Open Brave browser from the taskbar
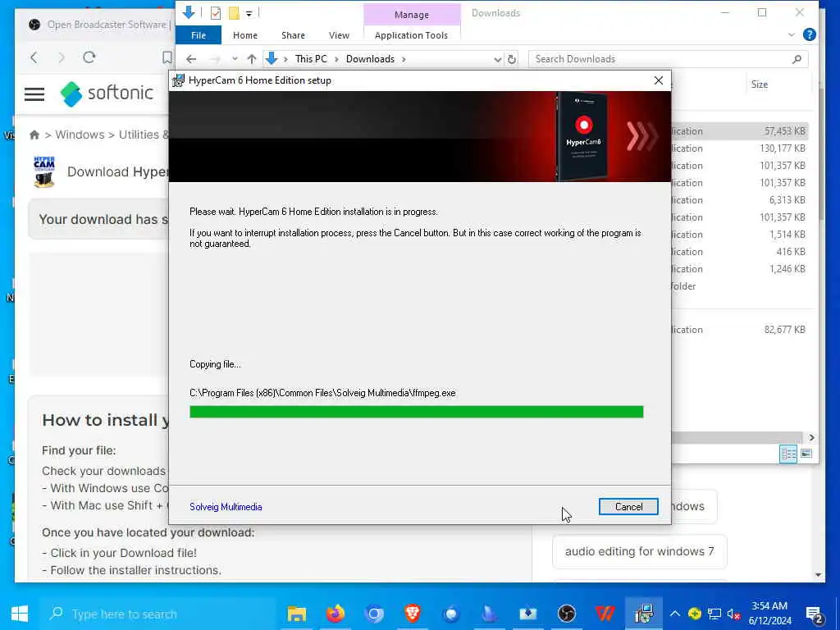The height and width of the screenshot is (630, 840). [x=412, y=614]
